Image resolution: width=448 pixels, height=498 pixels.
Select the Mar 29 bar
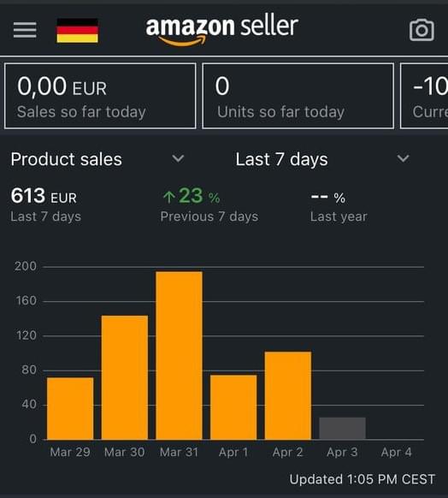(x=70, y=408)
